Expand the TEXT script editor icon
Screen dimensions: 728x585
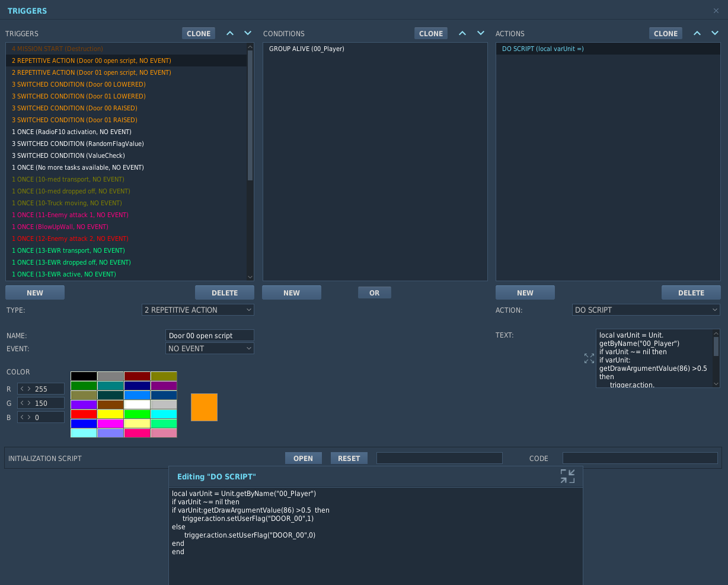click(x=589, y=358)
